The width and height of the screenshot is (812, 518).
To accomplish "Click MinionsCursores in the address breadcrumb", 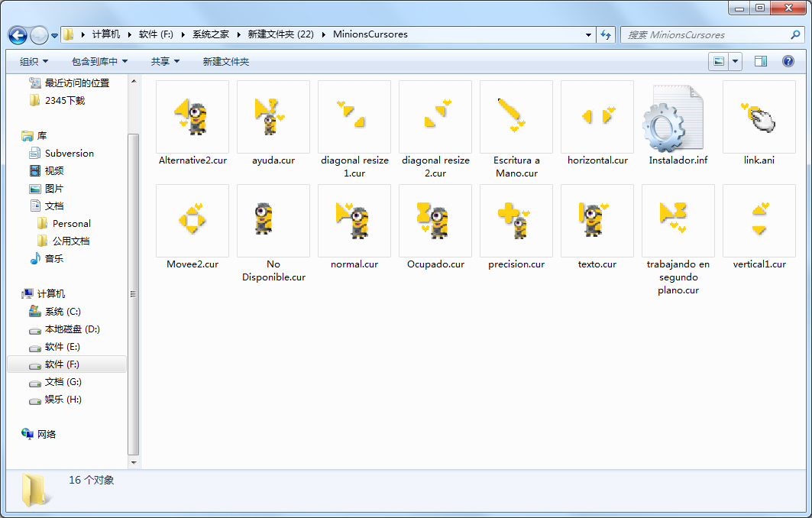I will (x=370, y=34).
